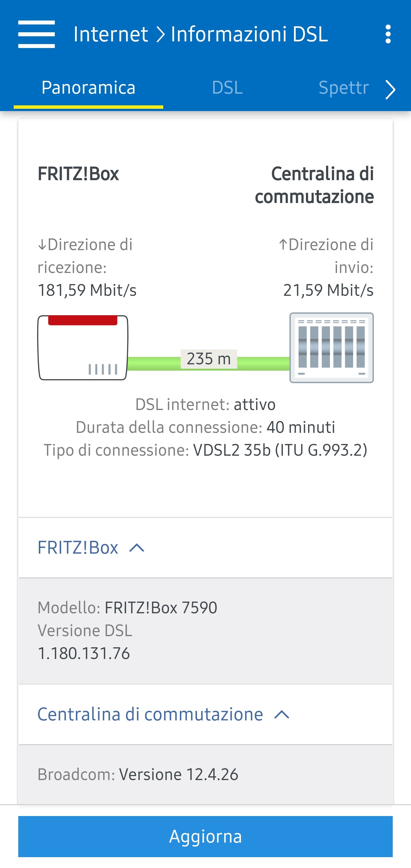411x868 pixels.
Task: Select the Panoramica tab
Action: tap(88, 88)
